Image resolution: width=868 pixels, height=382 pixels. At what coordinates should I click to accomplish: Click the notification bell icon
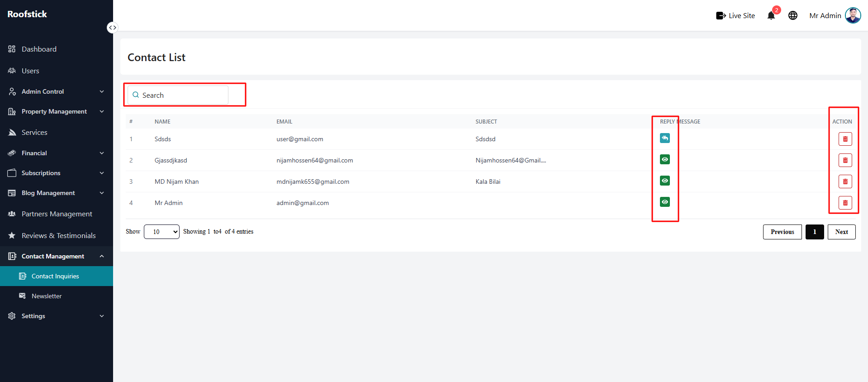pos(771,15)
